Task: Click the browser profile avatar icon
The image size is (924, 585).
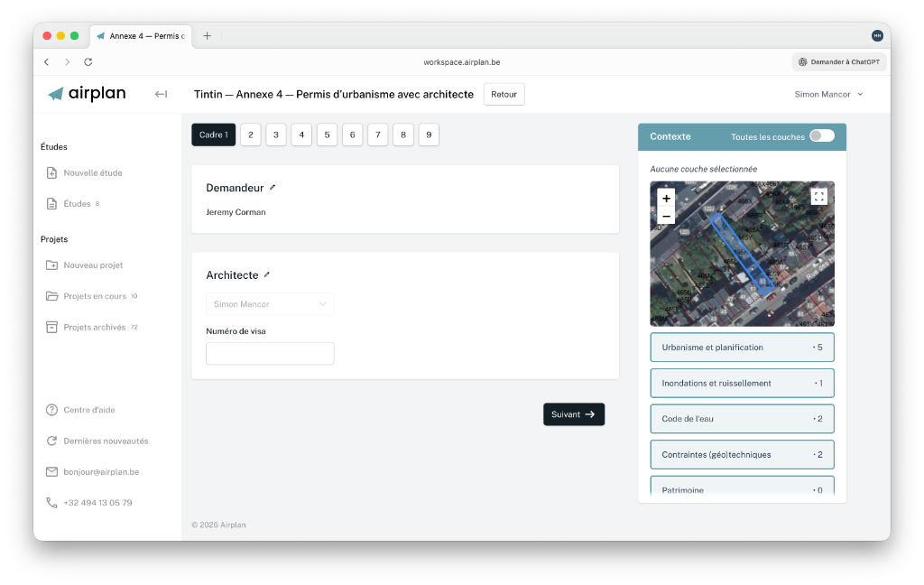Action: coord(877,36)
